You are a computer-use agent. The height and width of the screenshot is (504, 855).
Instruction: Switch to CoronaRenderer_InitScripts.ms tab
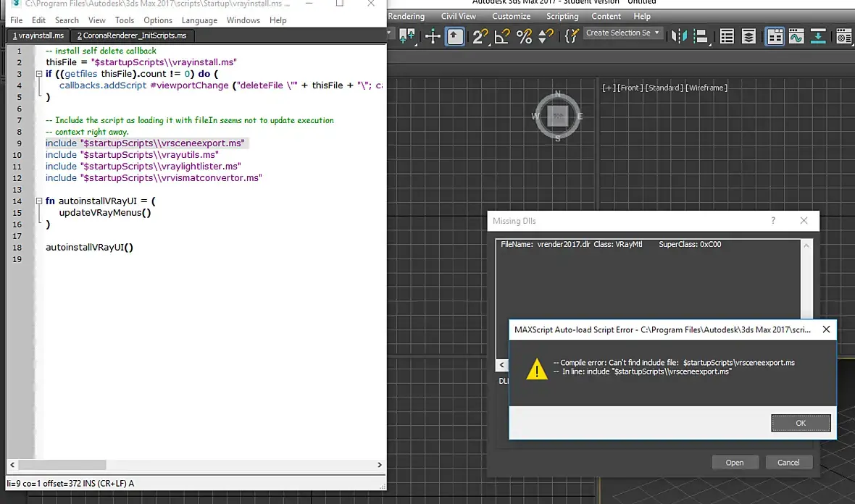tap(132, 35)
